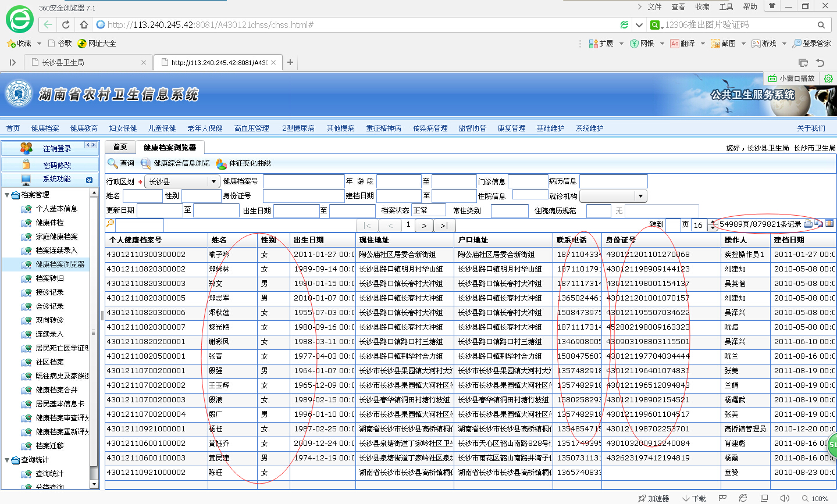Select record 43012110300300002
This screenshot has height=504, width=837.
(x=146, y=255)
